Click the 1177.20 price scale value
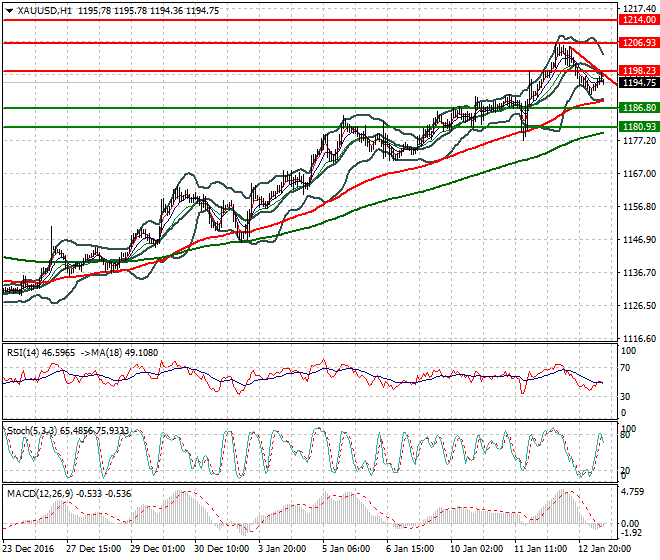The image size is (660, 560). (639, 141)
